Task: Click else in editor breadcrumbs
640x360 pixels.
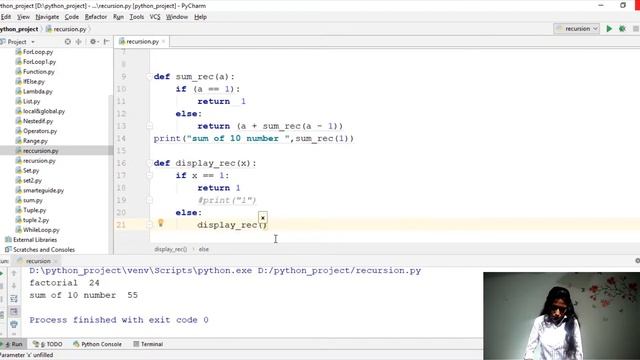Action: click(x=204, y=249)
